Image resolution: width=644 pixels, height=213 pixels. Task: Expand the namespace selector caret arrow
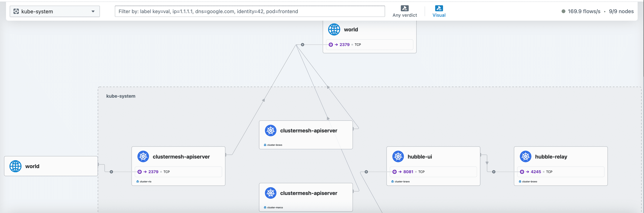(93, 11)
